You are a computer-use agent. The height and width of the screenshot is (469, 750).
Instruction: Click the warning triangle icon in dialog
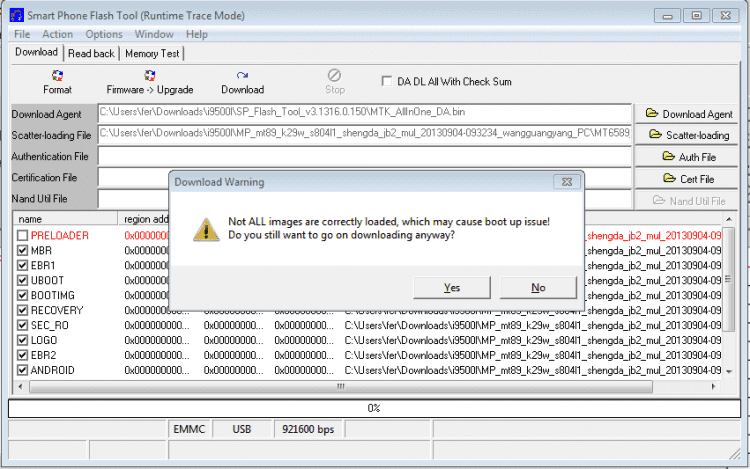[x=206, y=229]
